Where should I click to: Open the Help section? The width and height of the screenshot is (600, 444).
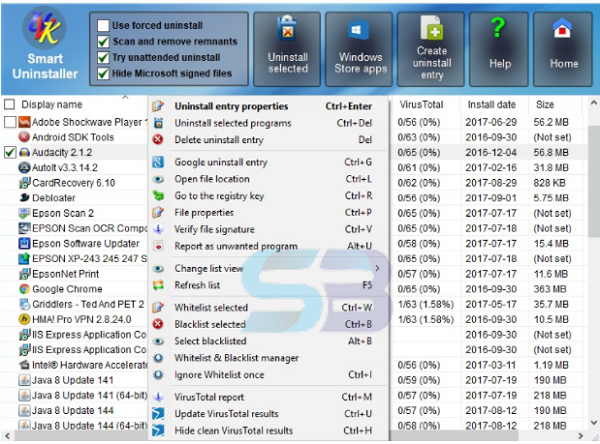point(499,49)
